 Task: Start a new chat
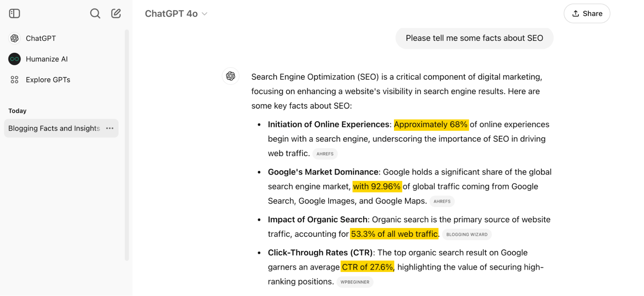116,13
